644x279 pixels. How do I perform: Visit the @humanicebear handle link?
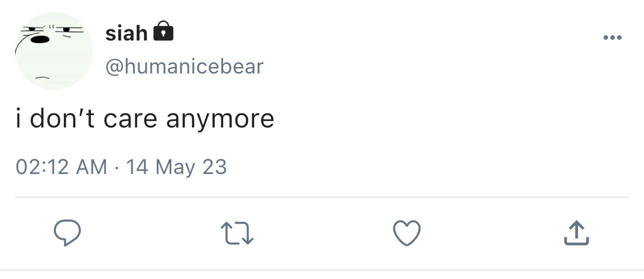click(184, 66)
